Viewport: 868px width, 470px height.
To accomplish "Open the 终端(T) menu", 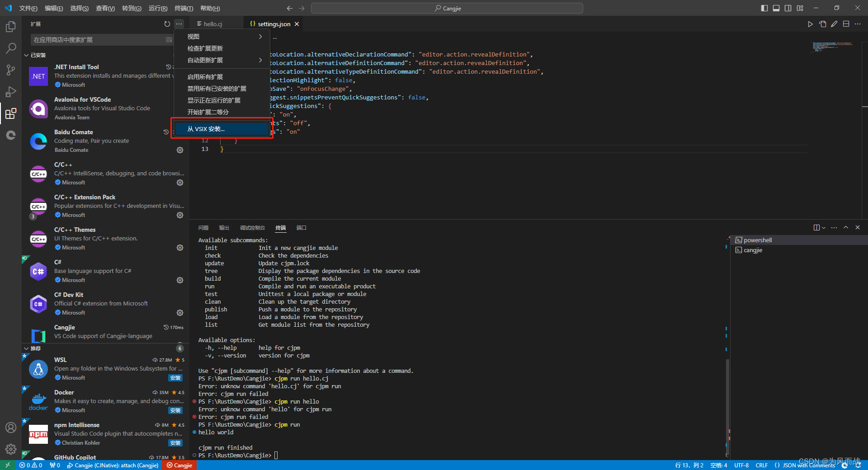I will pyautogui.click(x=184, y=8).
